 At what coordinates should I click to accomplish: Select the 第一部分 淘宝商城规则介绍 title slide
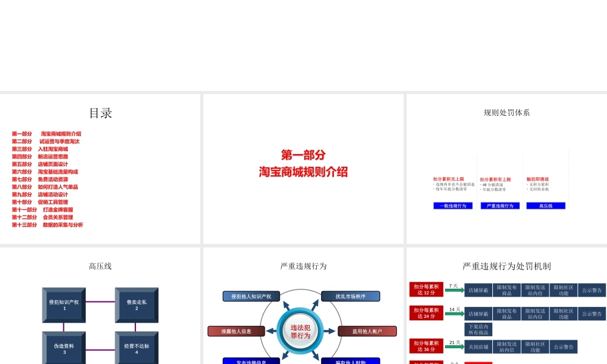(x=303, y=169)
